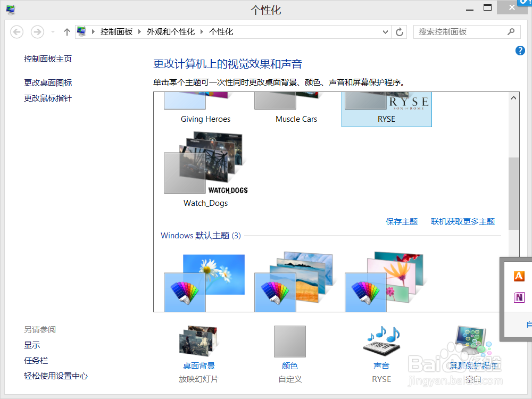Open 控制面板主页 link
532x399 pixels.
point(48,59)
